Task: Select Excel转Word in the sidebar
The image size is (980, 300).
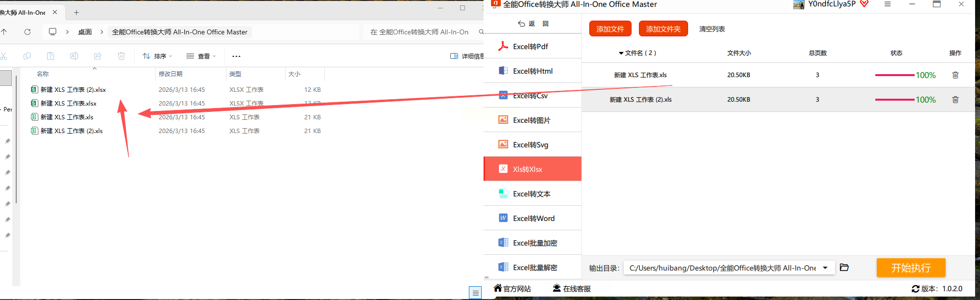Action: click(533, 218)
